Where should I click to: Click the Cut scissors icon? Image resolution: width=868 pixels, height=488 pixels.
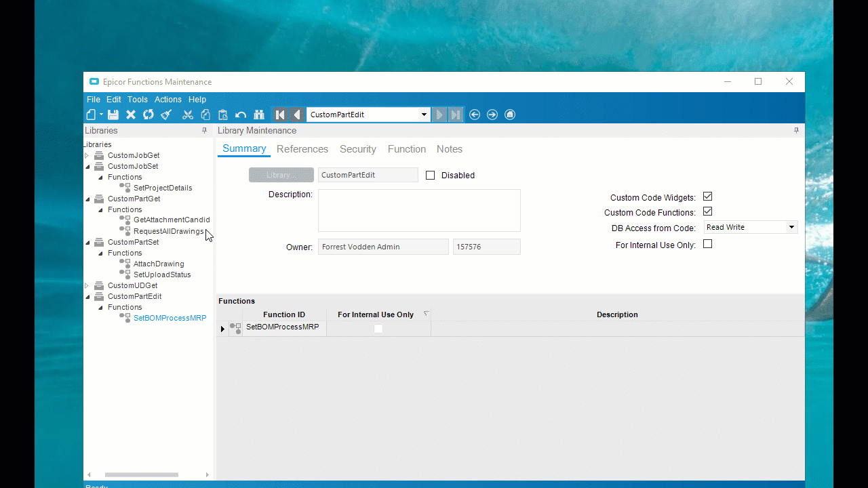pos(188,115)
